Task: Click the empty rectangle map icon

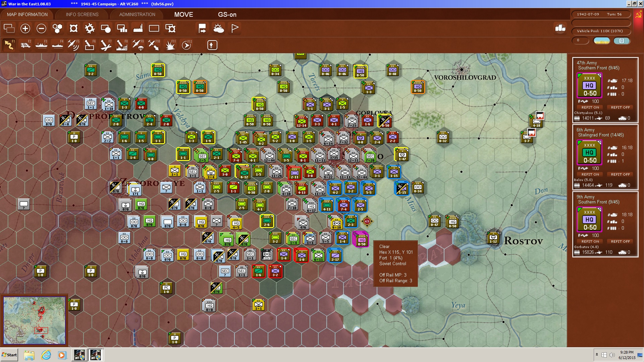Action: (x=154, y=28)
